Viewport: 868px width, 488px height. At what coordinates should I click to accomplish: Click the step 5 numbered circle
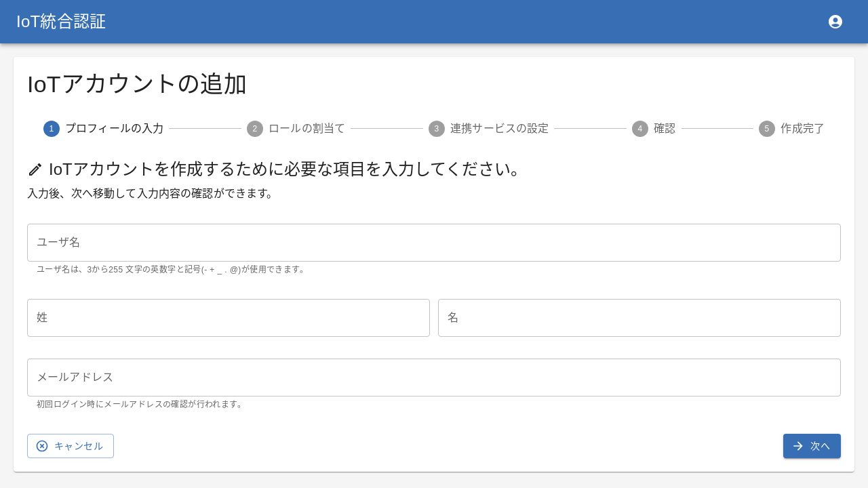pos(767,129)
